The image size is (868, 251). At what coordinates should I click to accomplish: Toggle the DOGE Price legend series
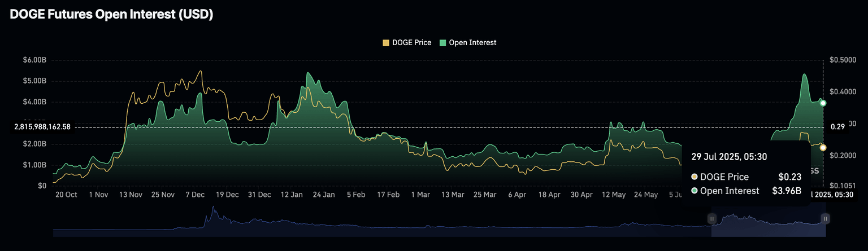coord(407,42)
